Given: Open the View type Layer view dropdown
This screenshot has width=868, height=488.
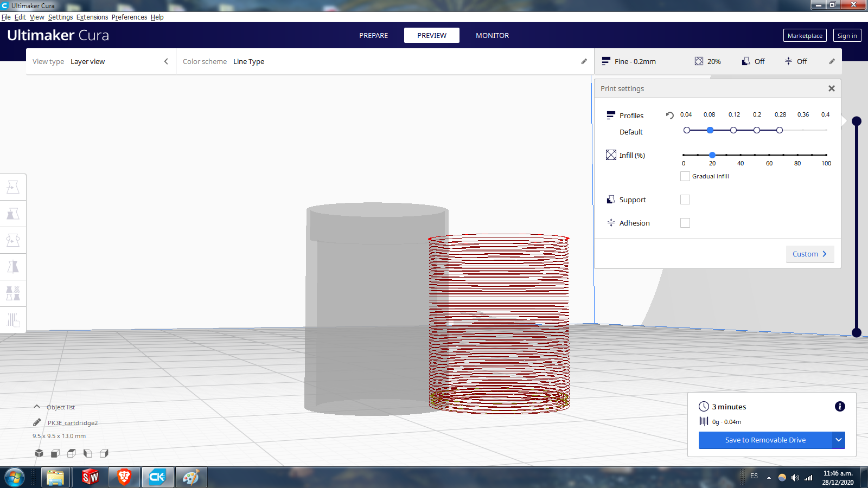Looking at the screenshot, I should click(101, 61).
